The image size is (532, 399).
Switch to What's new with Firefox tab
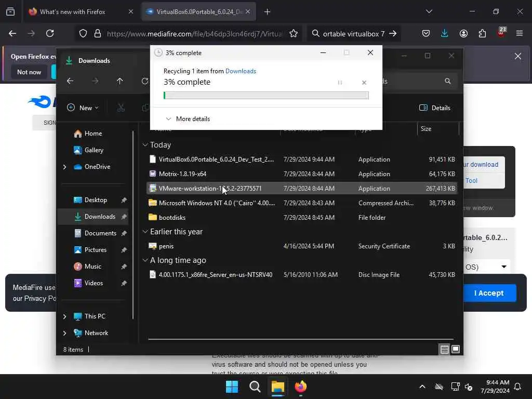tap(81, 12)
